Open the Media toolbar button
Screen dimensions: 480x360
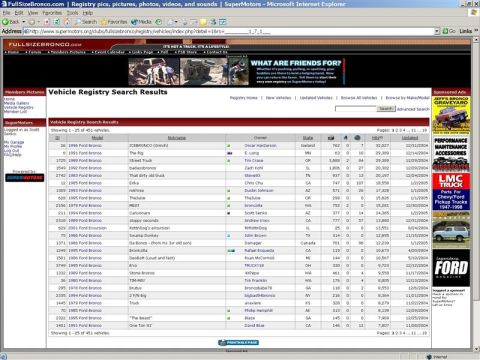click(141, 22)
